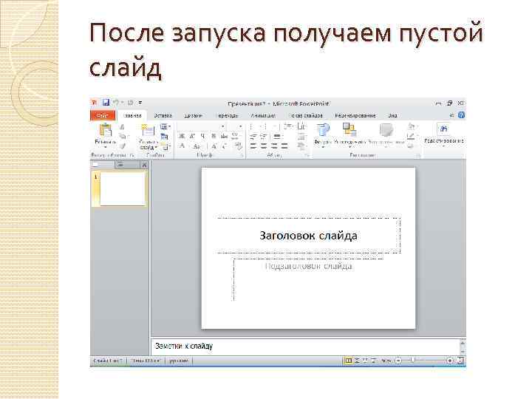Save the presentation via the floppy disk icon
This screenshot has width=532, height=399.
(x=106, y=103)
